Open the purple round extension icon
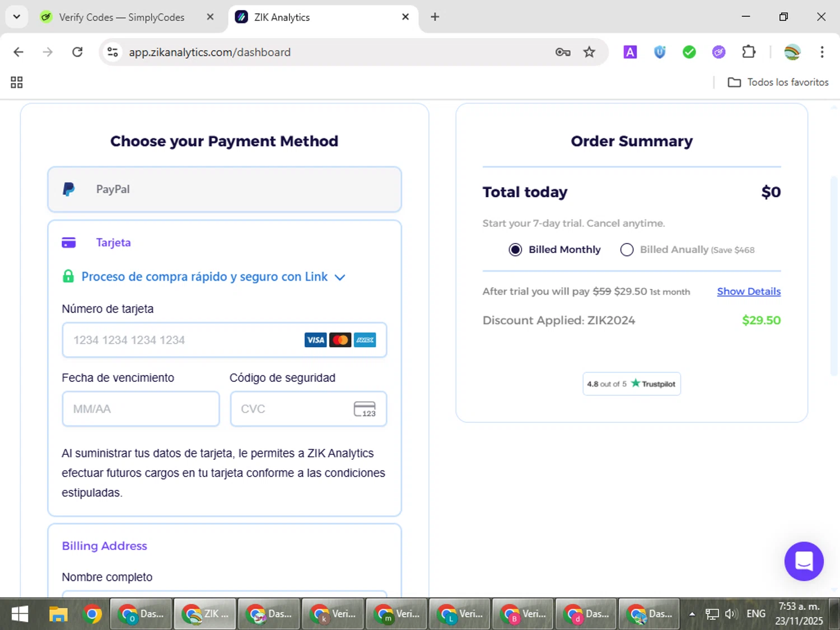Screen dimensions: 840x630 coord(718,52)
